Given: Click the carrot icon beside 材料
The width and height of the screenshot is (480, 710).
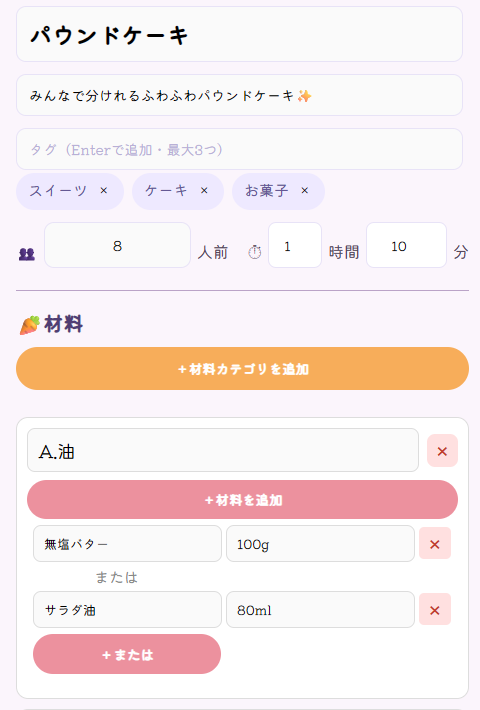Looking at the screenshot, I should point(30,325).
